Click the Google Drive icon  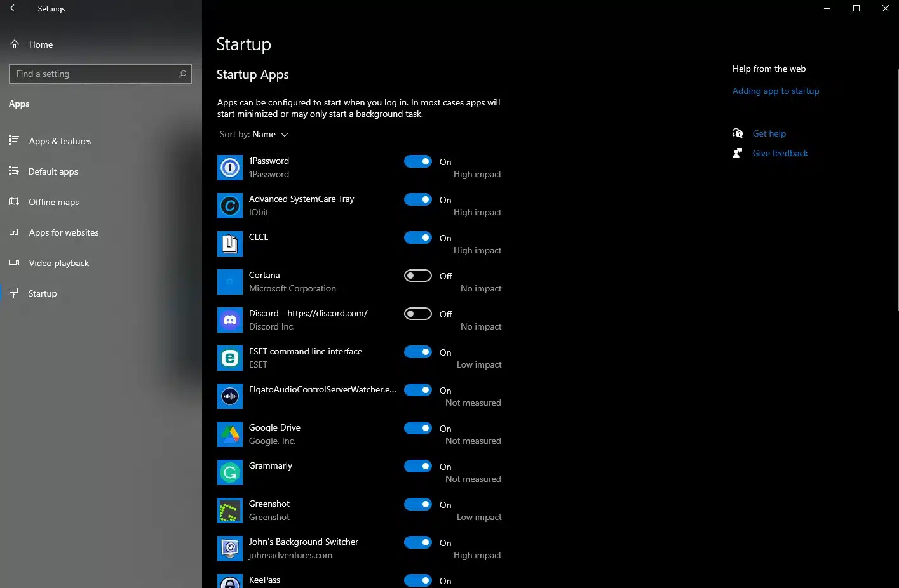(230, 434)
